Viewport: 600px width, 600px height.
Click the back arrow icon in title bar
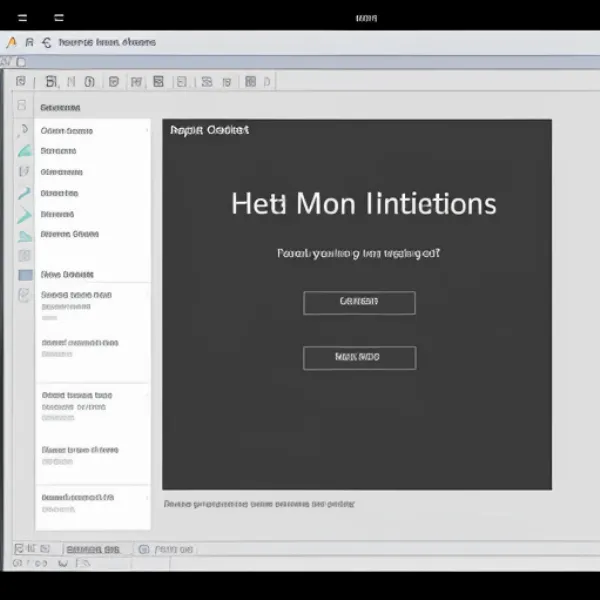[x=46, y=43]
